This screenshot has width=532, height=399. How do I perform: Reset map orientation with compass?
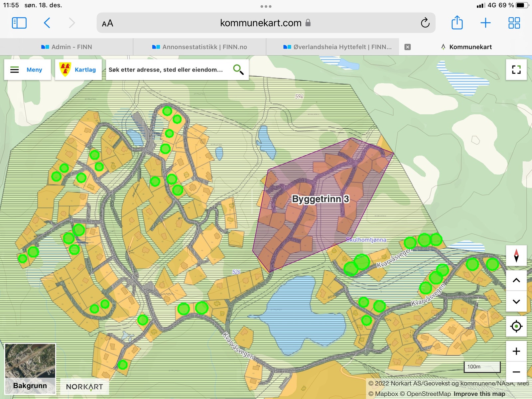click(516, 255)
